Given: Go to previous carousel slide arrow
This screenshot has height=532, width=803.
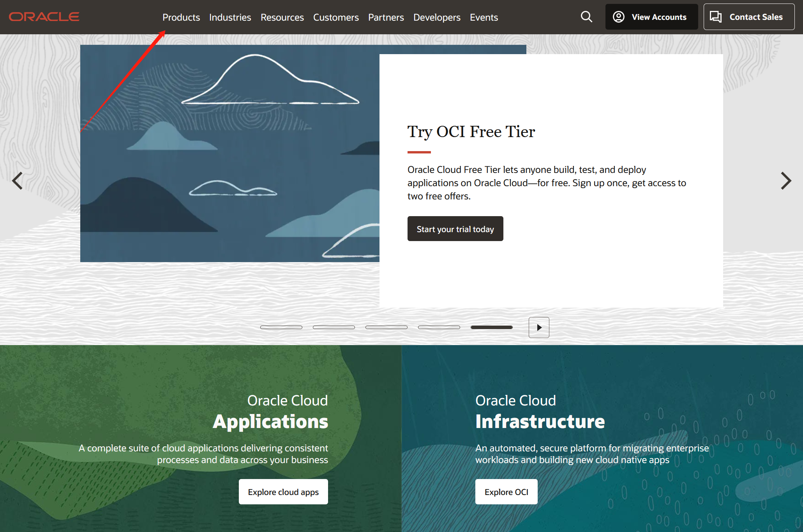Looking at the screenshot, I should tap(17, 181).
